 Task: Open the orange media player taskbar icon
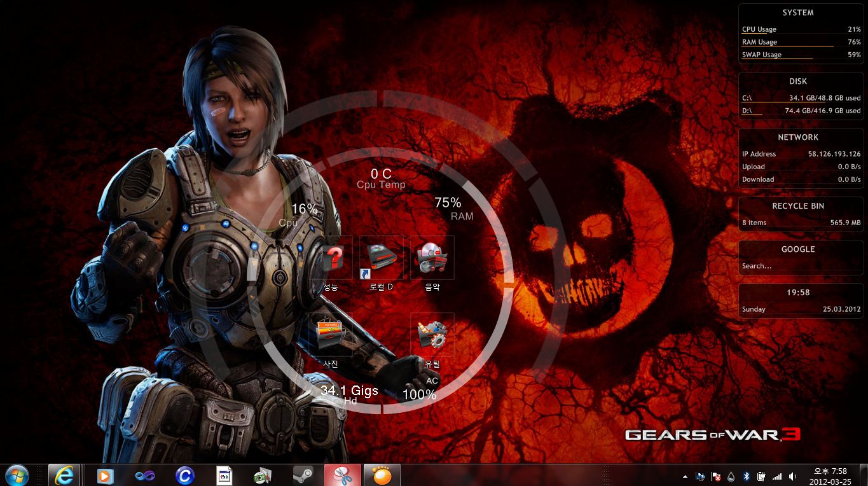coord(106,476)
